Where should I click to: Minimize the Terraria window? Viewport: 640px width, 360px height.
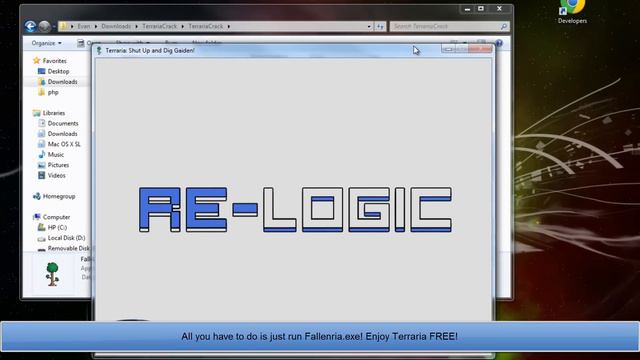click(x=448, y=49)
